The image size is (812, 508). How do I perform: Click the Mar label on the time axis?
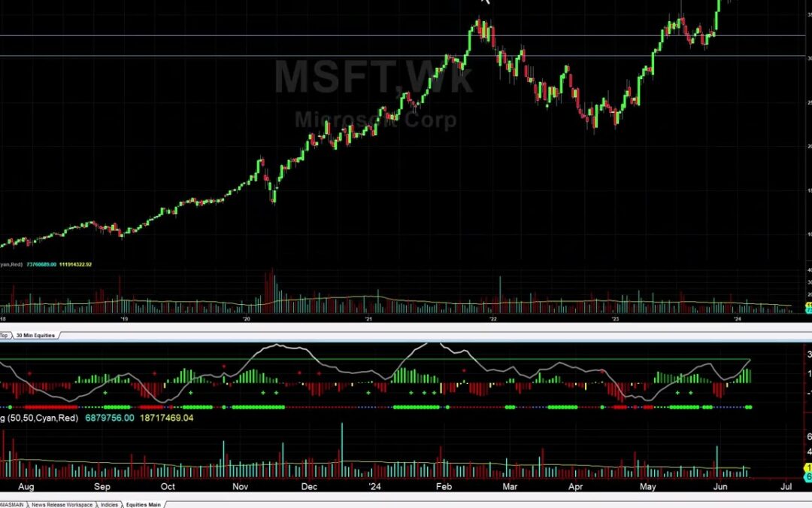pos(510,487)
